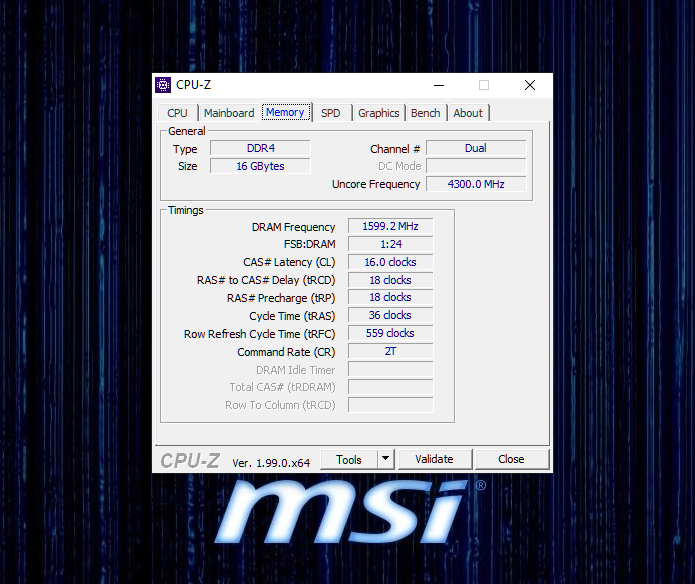Click the Close button at bottom

click(x=511, y=459)
